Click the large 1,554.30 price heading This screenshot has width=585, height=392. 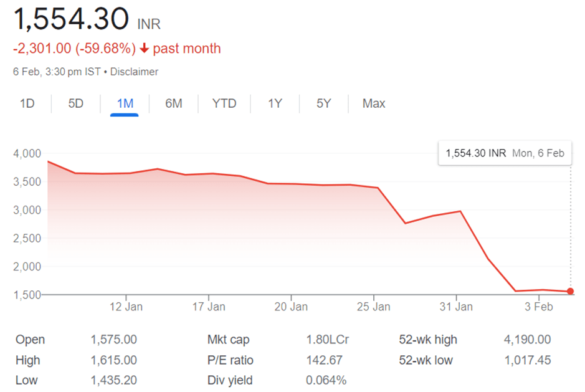(72, 20)
